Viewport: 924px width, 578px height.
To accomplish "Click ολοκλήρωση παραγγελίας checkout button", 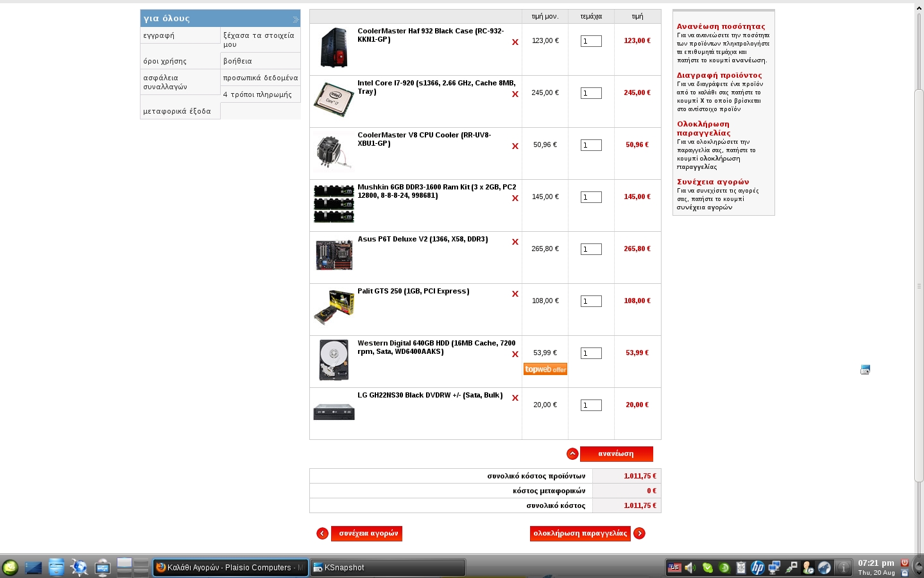I will pyautogui.click(x=580, y=534).
